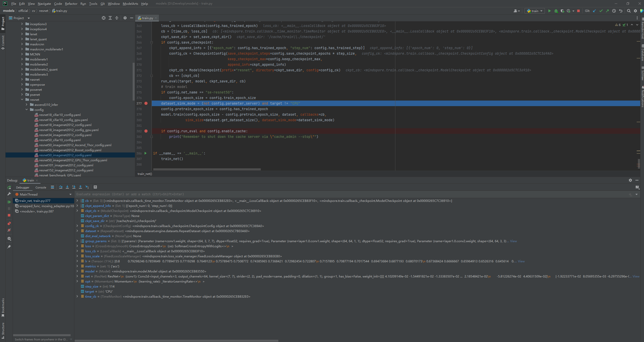
Task: Open resnet50_cifar10_config.yaml file
Action: [60, 140]
